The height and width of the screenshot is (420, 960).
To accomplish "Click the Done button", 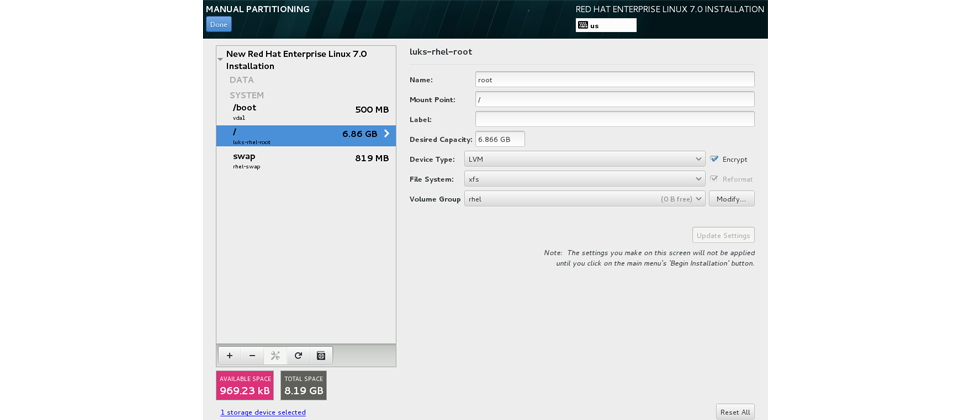I will pos(219,24).
